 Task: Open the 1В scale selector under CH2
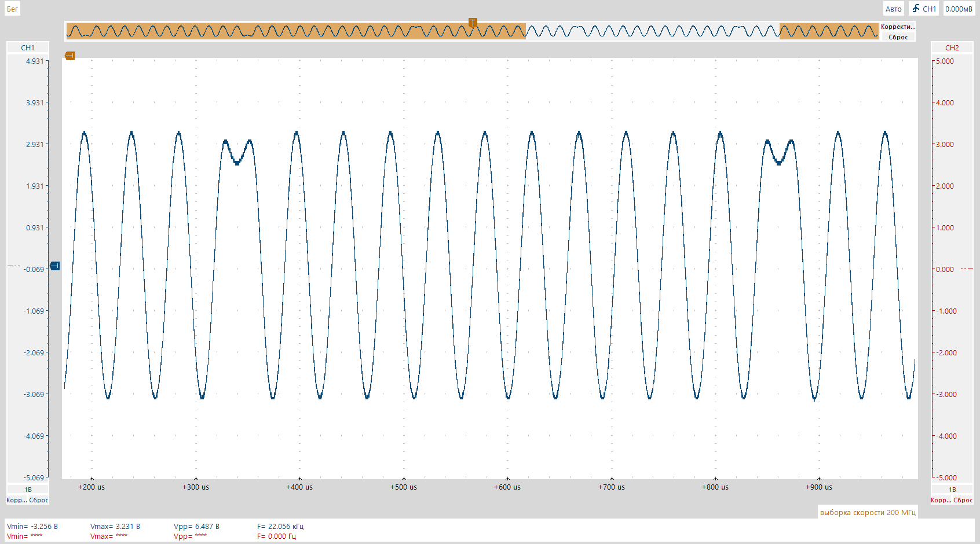pos(952,490)
